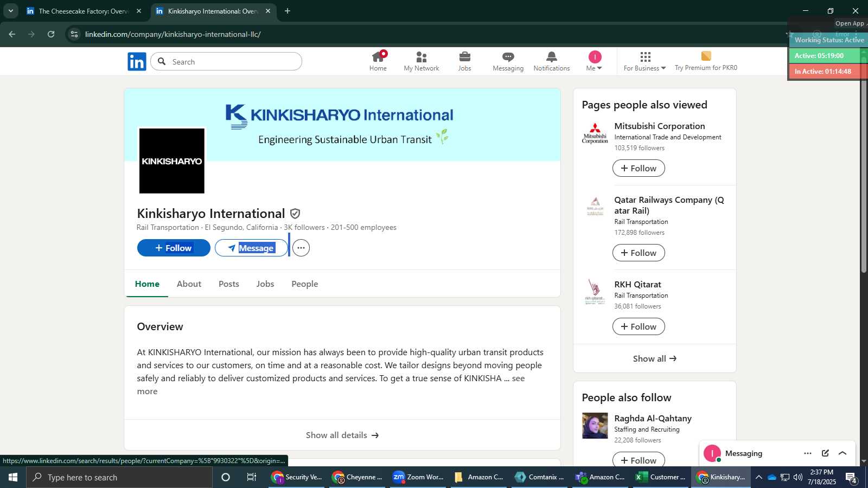Focus the LinkedIn search field
This screenshot has width=868, height=488.
226,62
